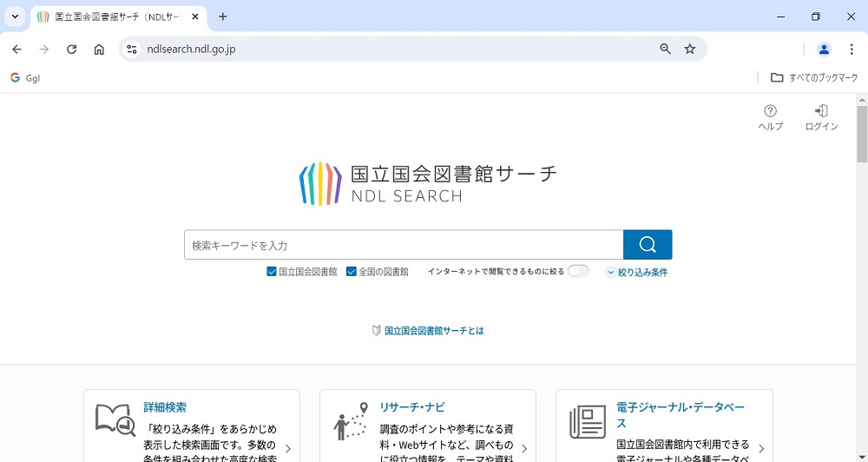This screenshot has width=868, height=462.
Task: View site information icon in address bar
Action: click(x=131, y=49)
